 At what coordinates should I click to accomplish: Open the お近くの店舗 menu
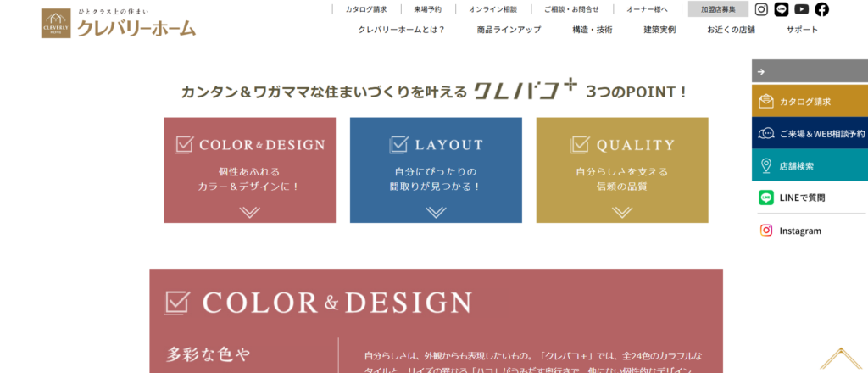(x=731, y=30)
